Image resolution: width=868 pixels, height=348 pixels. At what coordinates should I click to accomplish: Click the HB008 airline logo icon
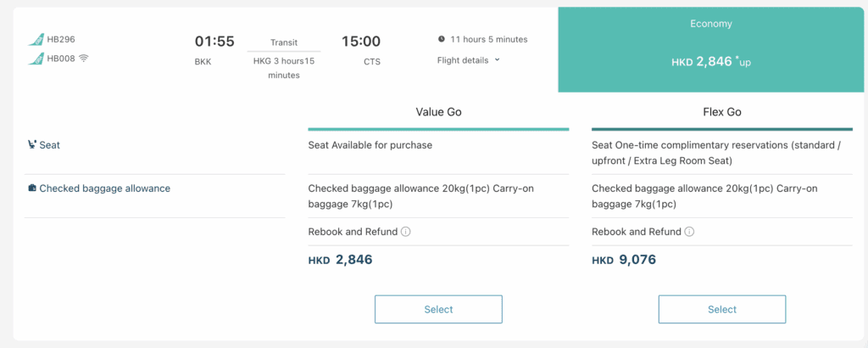pos(35,59)
